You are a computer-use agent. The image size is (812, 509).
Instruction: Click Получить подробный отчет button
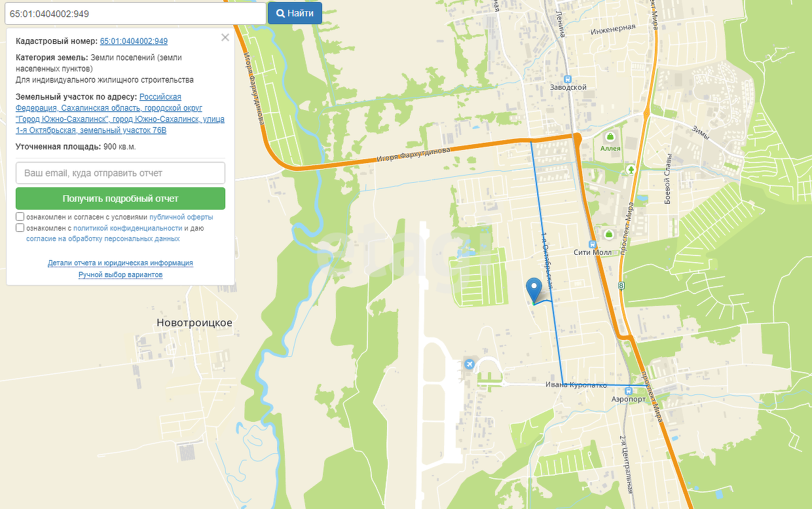tap(120, 198)
